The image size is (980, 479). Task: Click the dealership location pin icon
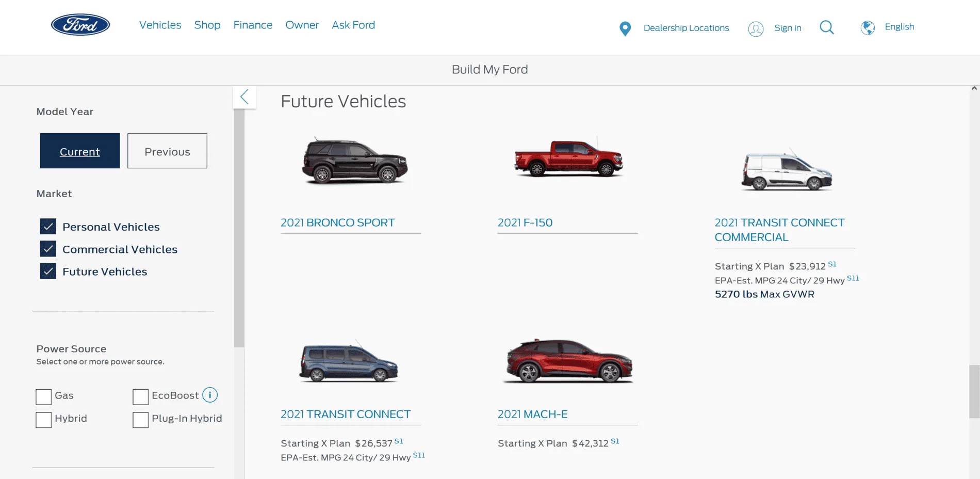click(625, 28)
